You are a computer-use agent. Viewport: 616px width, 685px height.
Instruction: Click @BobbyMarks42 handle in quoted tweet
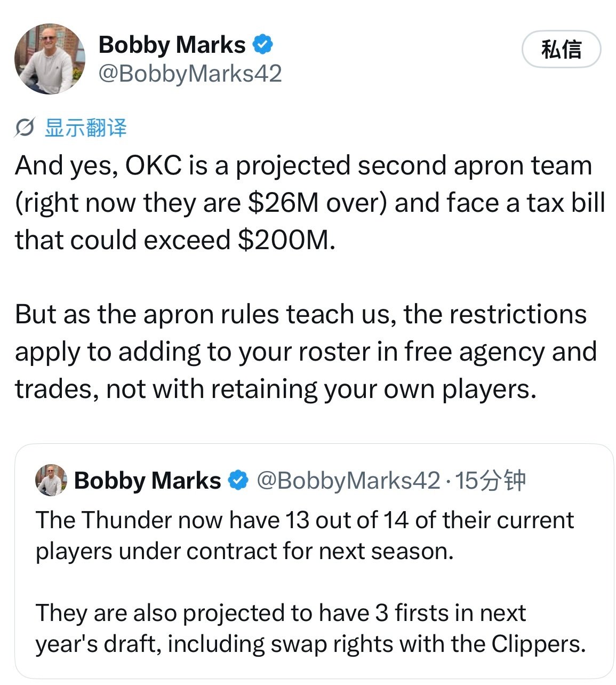pyautogui.click(x=348, y=480)
